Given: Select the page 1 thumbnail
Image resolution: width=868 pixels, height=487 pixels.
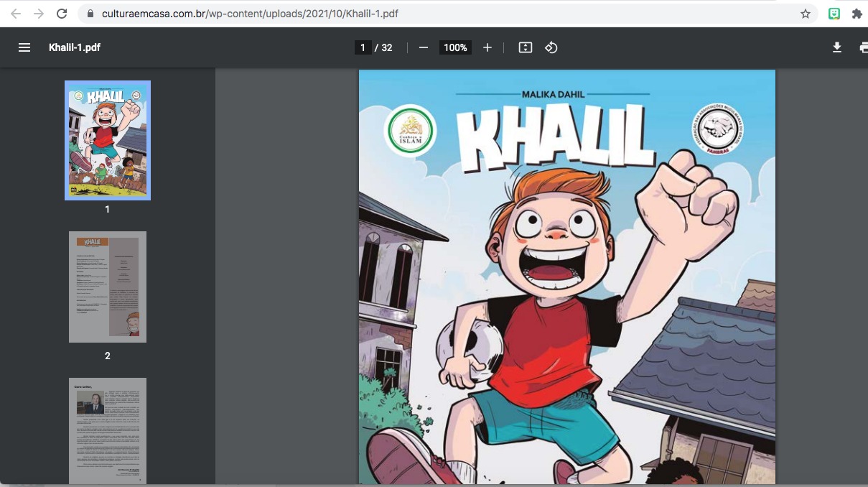Looking at the screenshot, I should click(x=108, y=140).
